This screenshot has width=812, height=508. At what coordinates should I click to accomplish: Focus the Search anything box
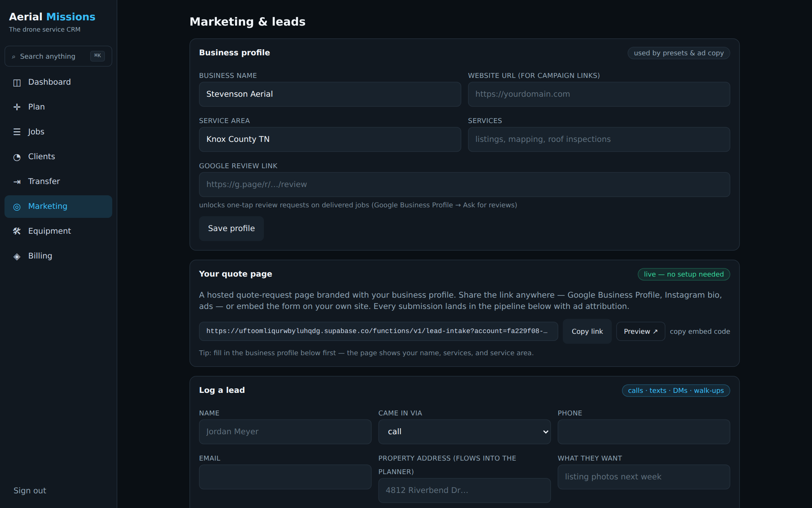click(x=58, y=56)
